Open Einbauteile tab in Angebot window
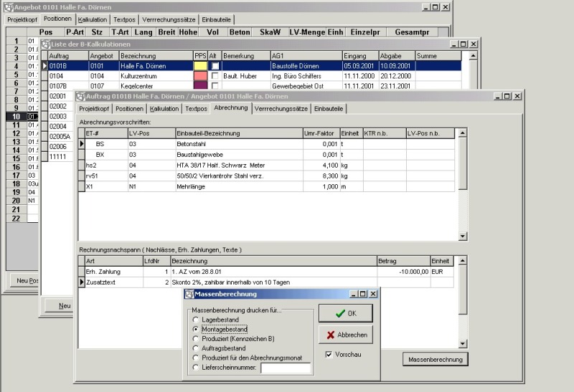 pyautogui.click(x=217, y=20)
